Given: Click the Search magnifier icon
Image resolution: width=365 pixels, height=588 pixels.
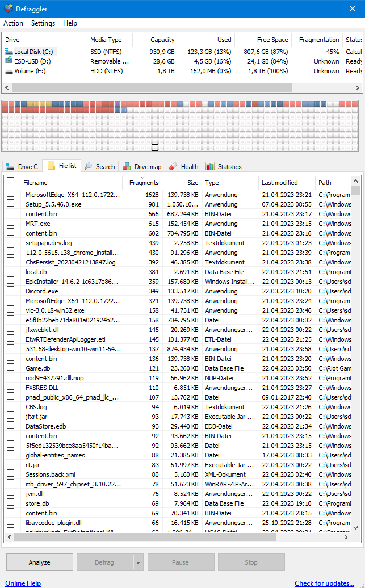Looking at the screenshot, I should (89, 166).
